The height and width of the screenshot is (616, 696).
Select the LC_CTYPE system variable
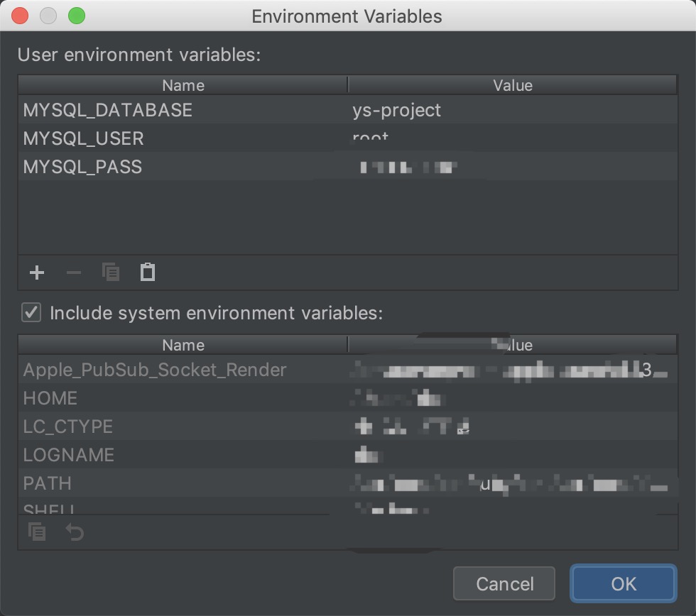68,427
